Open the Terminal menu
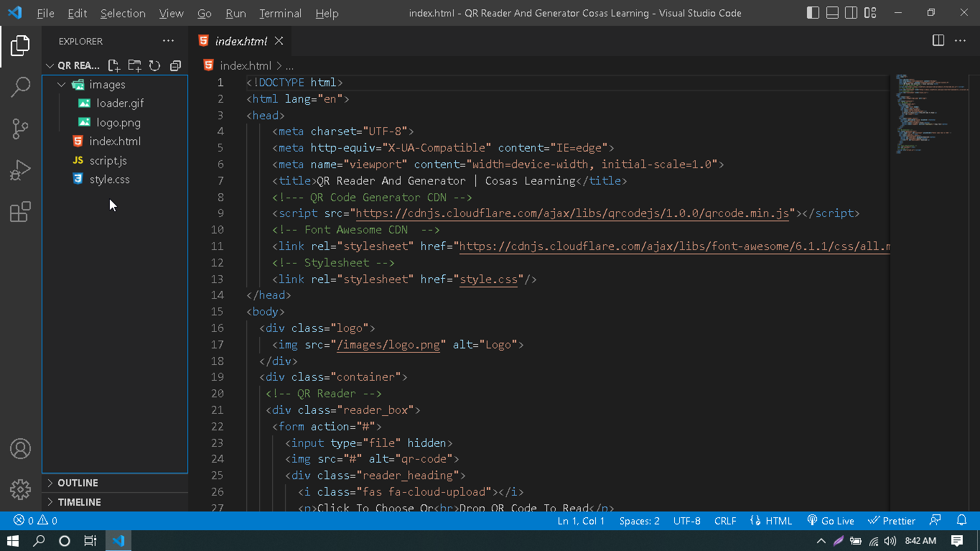 click(x=279, y=13)
